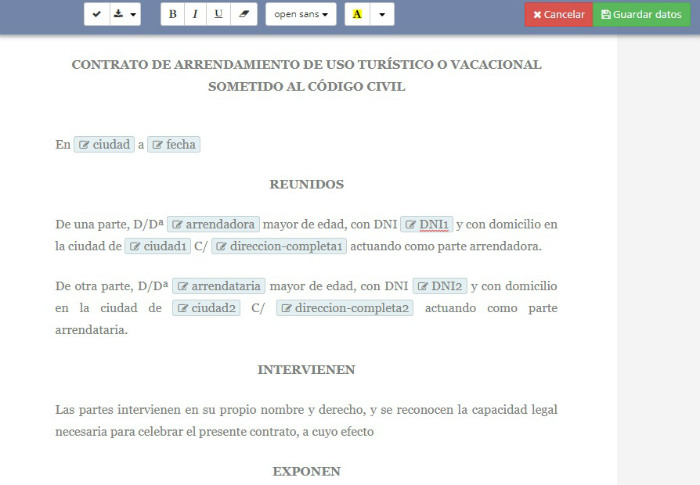
Task: Click the contract title line "CONTRATO DE ARRENDAMIENTO"
Action: [307, 64]
